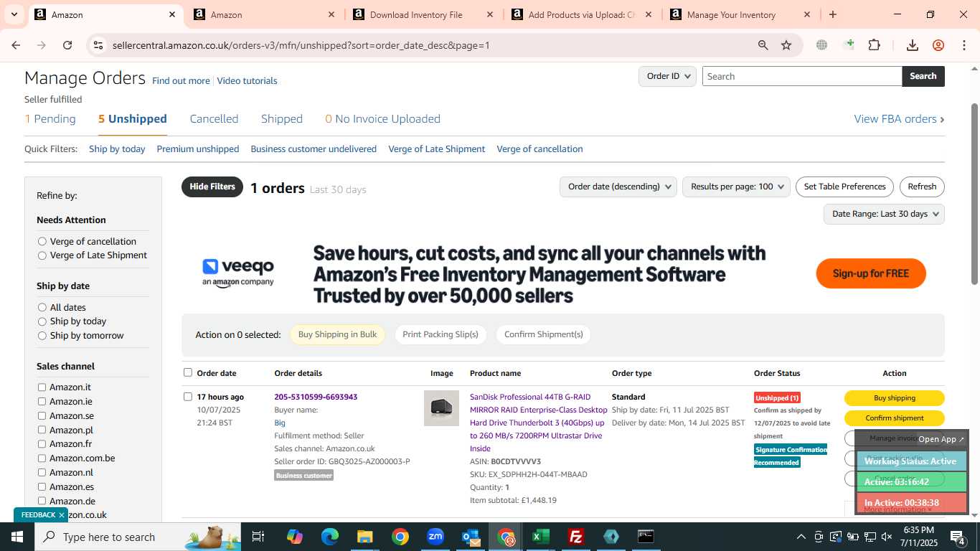Open Outlook from the taskbar
The image size is (980, 551).
[x=471, y=537]
